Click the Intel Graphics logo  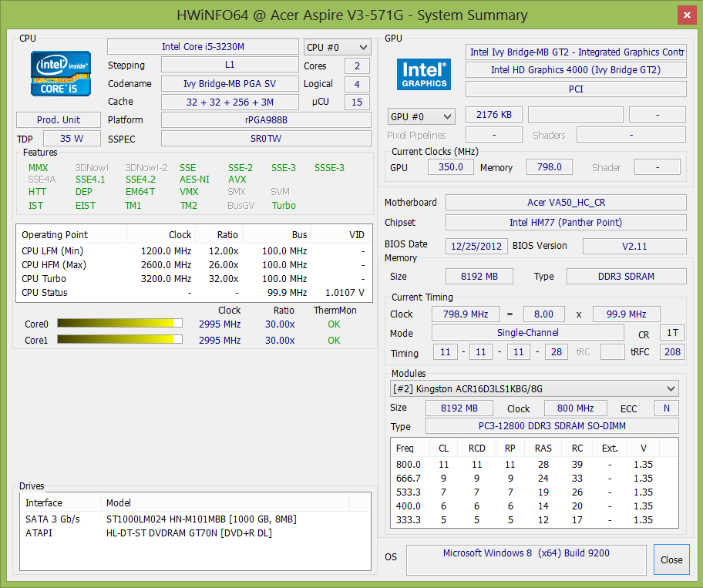click(x=424, y=74)
